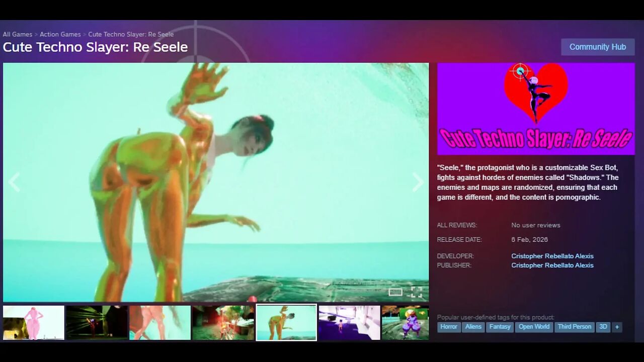Select the Aliens tag
This screenshot has width=644, height=362.
[x=473, y=327]
